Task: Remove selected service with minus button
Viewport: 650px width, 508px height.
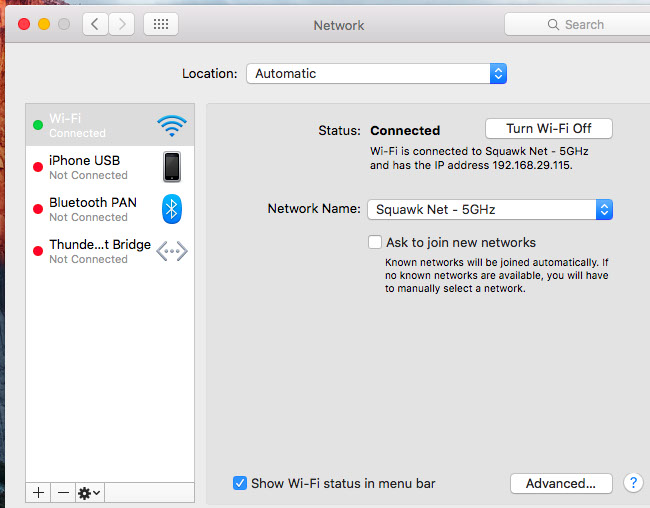Action: (x=63, y=493)
